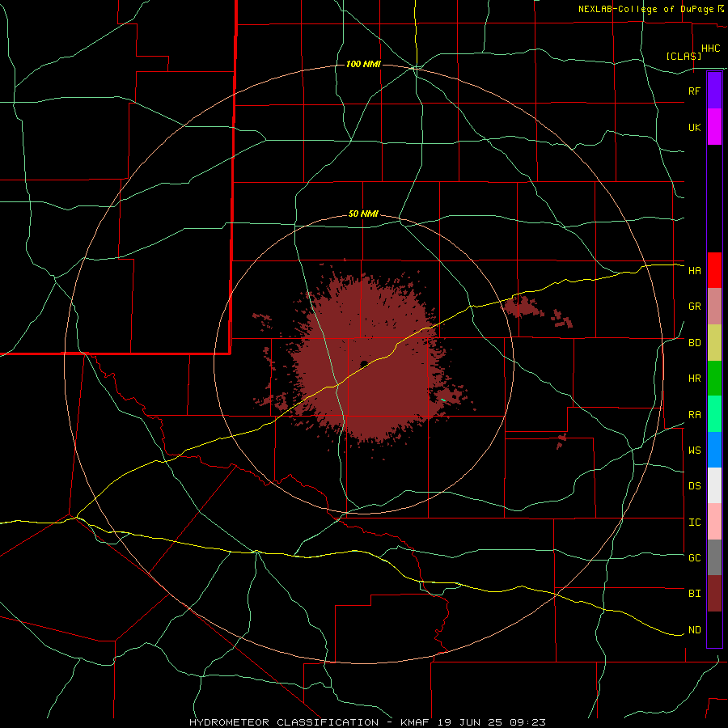Image resolution: width=728 pixels, height=728 pixels.
Task: Click the UK magenta legend swatch
Action: pyautogui.click(x=714, y=127)
